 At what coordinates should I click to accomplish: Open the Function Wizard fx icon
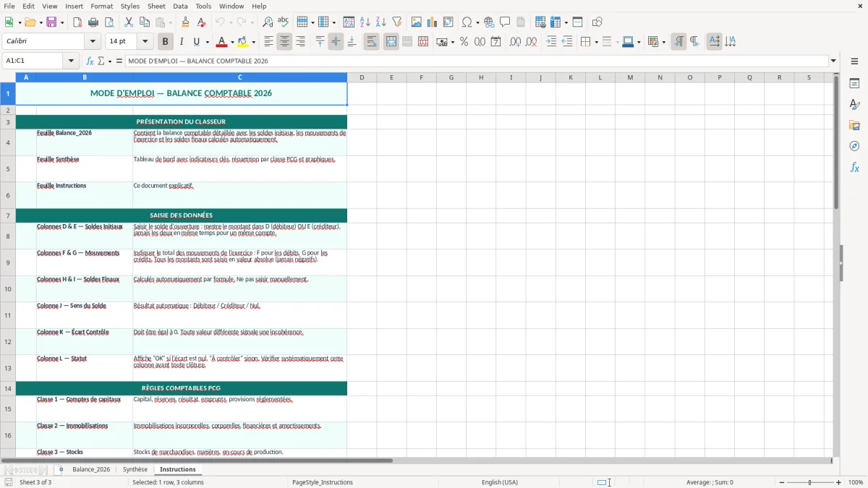[x=90, y=61]
